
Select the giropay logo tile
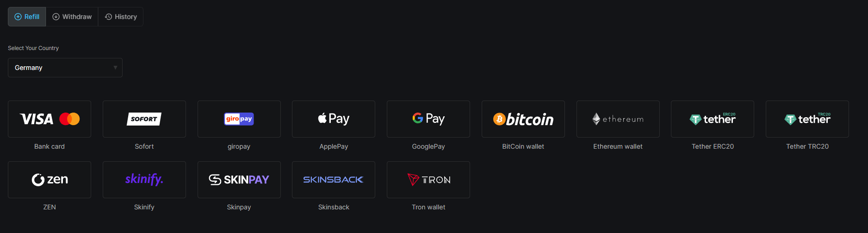coord(239,119)
